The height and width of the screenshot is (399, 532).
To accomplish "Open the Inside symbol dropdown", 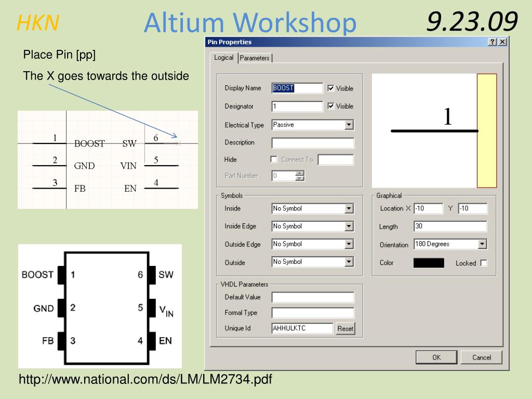I will [x=349, y=209].
